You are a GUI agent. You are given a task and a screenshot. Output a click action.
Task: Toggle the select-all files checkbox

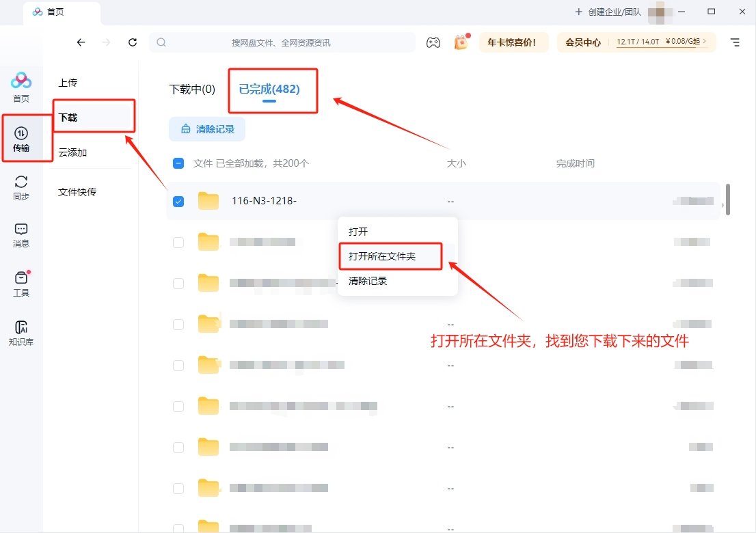point(178,163)
